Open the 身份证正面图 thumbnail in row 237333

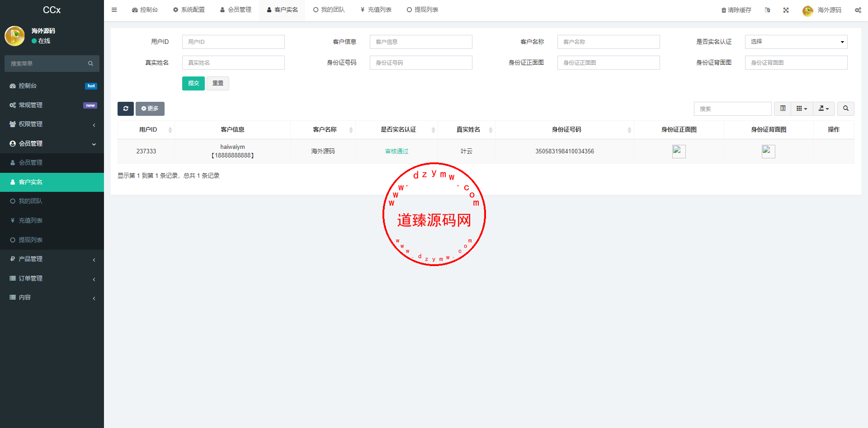pos(679,151)
